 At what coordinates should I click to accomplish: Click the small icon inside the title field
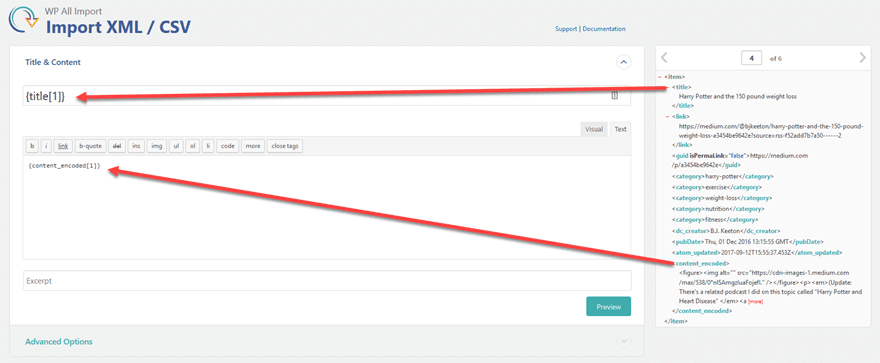tap(615, 95)
